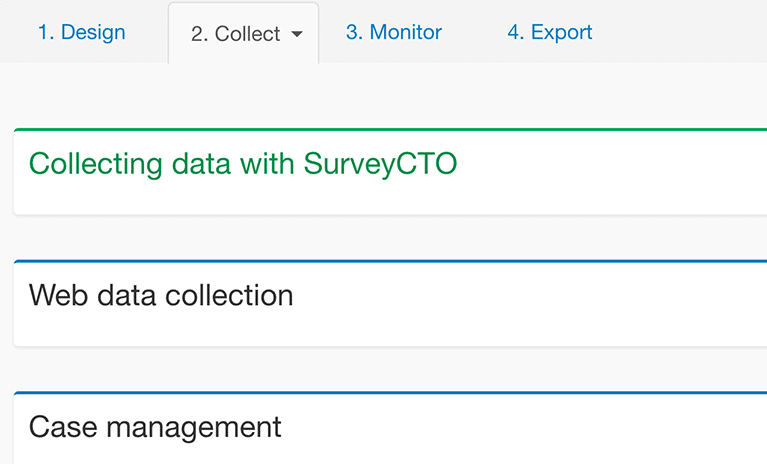Click the blank area below Collecting data title
The image size is (767, 464).
click(390, 198)
